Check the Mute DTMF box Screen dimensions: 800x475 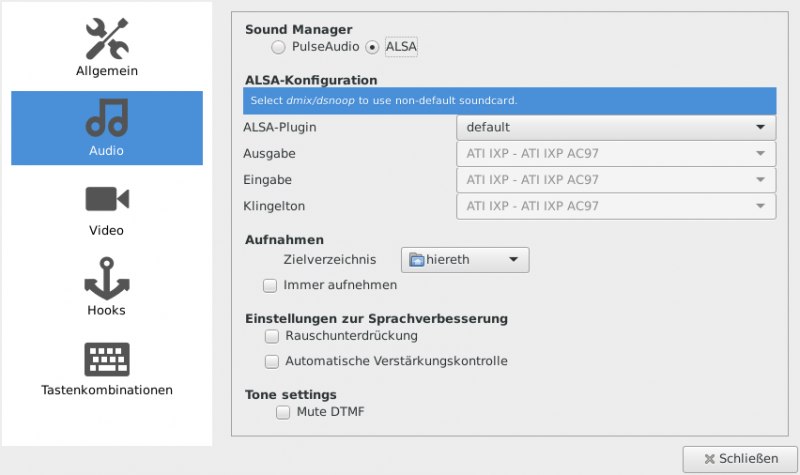(x=283, y=412)
